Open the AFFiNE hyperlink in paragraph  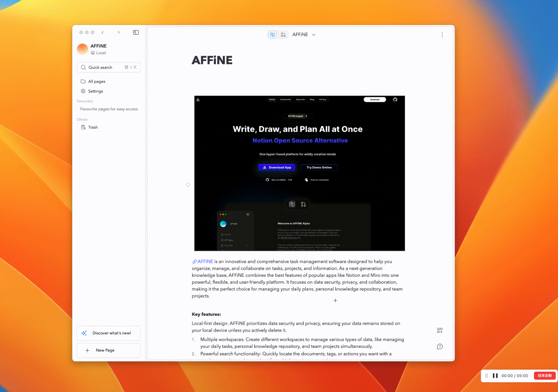[203, 262]
